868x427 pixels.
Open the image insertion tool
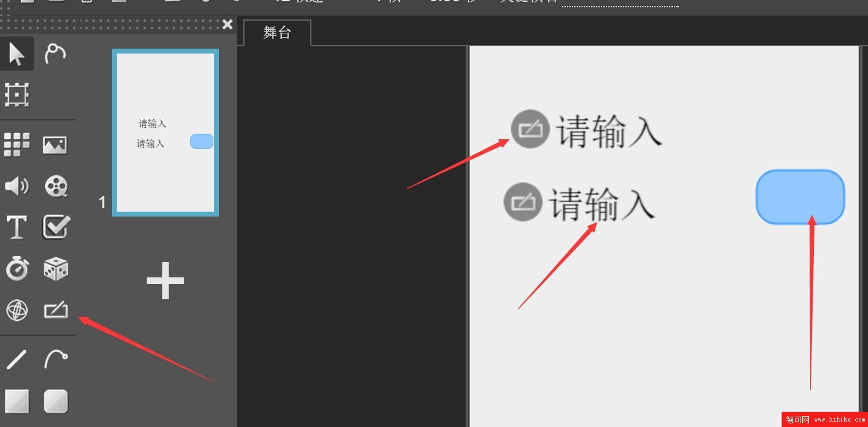(x=55, y=145)
